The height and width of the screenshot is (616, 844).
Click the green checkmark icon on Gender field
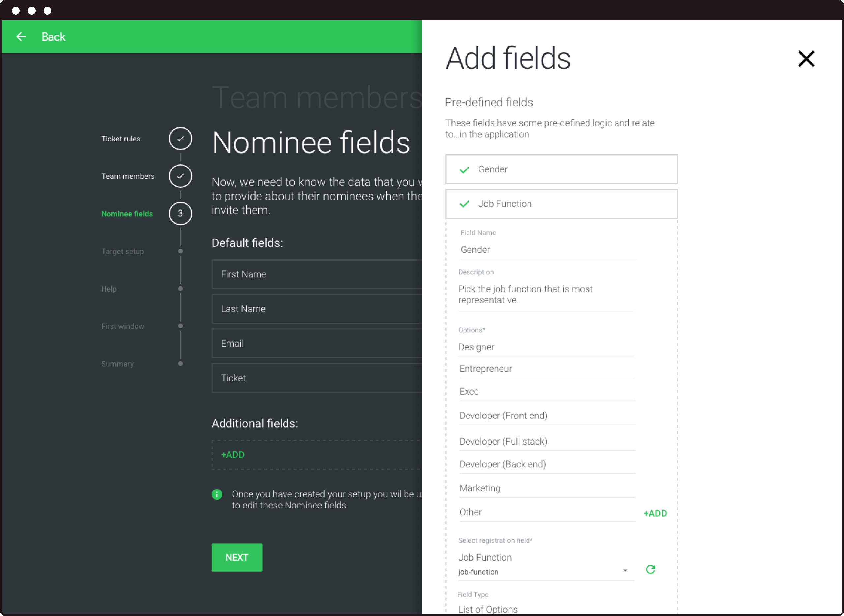pyautogui.click(x=464, y=169)
